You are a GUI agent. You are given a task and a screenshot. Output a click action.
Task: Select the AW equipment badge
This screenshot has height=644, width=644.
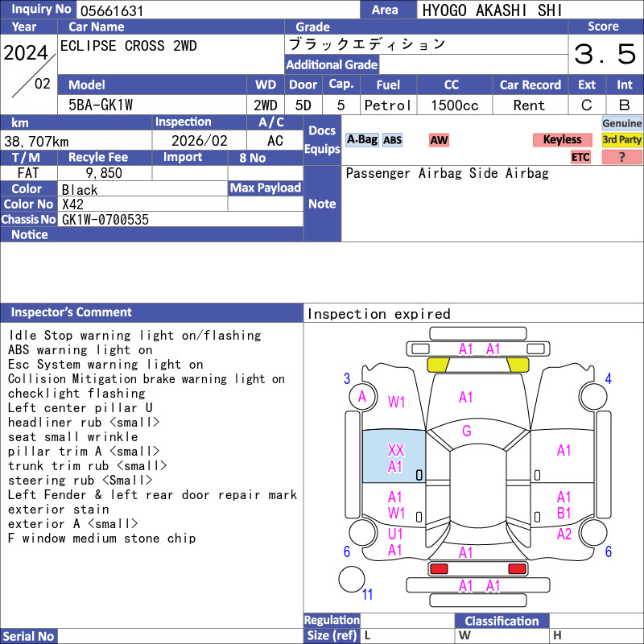tap(439, 140)
